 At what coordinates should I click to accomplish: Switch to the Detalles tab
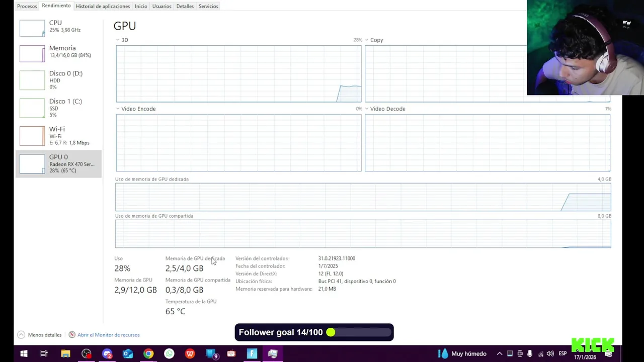click(x=185, y=7)
